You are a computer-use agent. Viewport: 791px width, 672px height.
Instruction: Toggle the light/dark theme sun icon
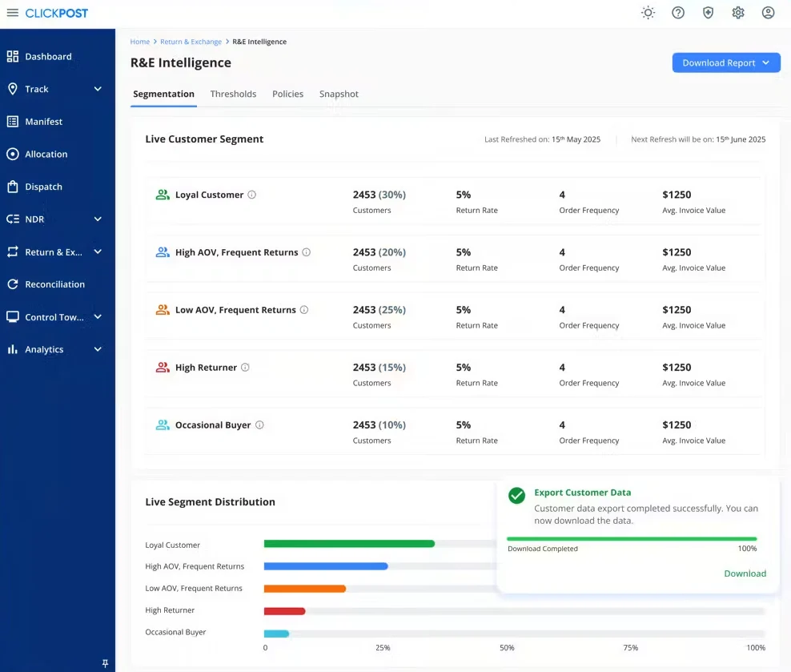pos(648,13)
